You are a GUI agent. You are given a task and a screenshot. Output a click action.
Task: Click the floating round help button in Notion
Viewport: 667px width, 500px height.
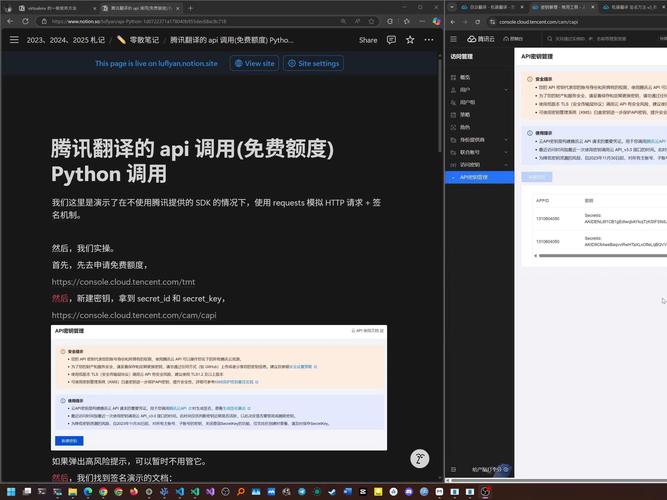pos(419,459)
